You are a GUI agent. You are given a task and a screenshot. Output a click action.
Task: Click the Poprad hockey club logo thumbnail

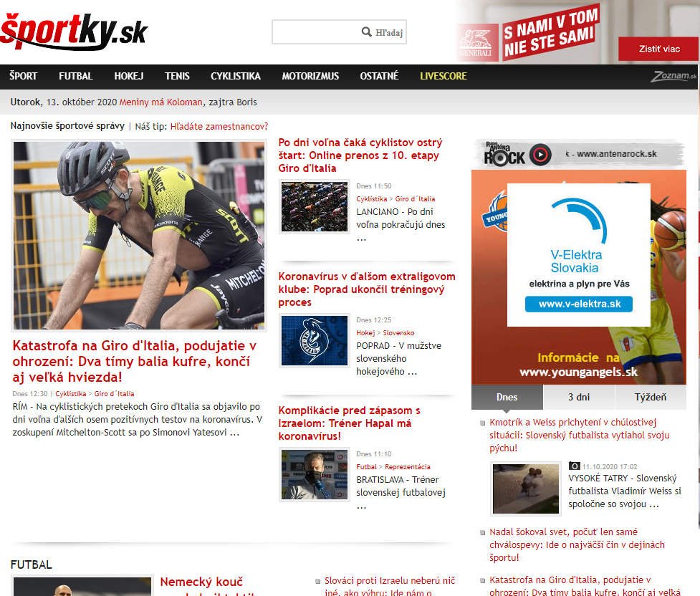315,340
